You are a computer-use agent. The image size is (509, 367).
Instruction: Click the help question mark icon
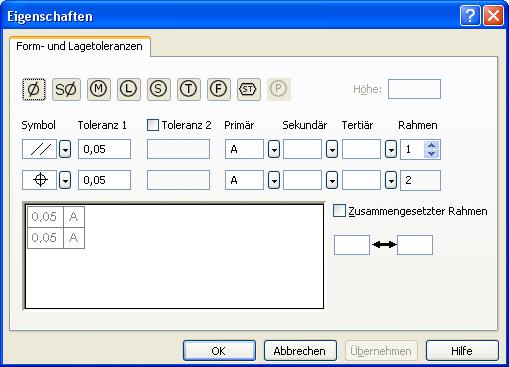(470, 16)
